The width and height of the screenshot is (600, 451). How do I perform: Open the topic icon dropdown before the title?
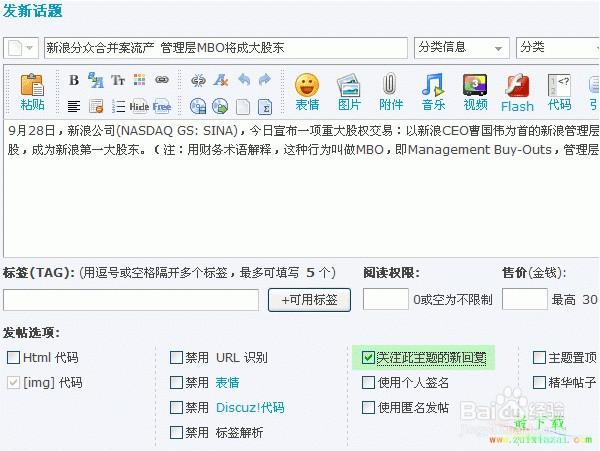[21, 48]
